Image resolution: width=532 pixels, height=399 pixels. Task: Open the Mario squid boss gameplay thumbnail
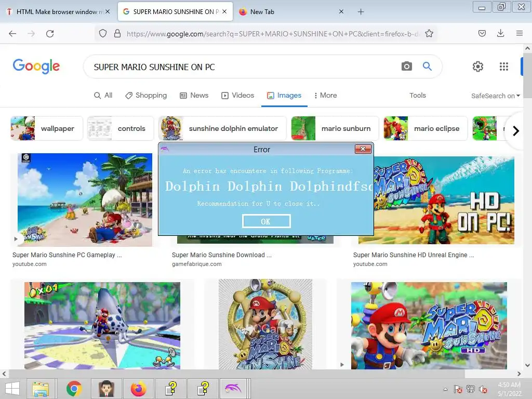pyautogui.click(x=102, y=325)
